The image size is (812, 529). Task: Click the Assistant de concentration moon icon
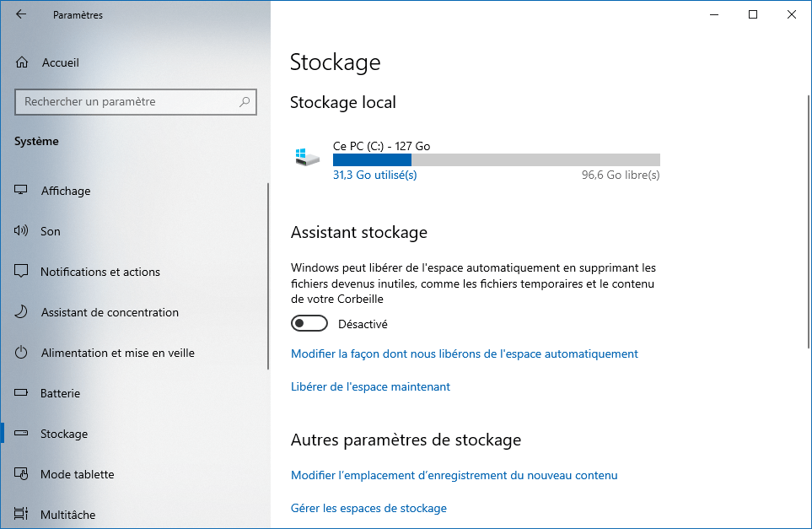pyautogui.click(x=21, y=312)
